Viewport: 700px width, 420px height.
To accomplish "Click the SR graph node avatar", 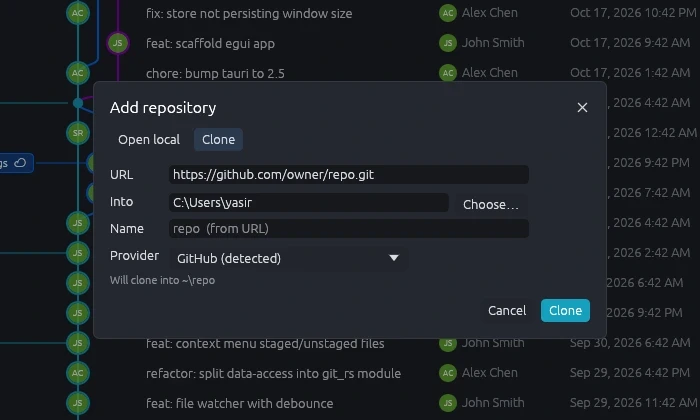I will click(78, 133).
